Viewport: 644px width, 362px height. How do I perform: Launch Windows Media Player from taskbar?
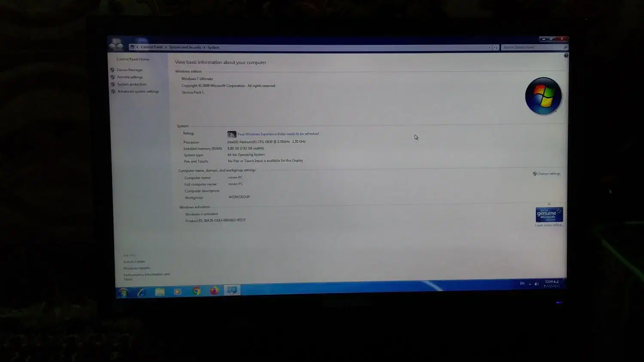point(178,292)
